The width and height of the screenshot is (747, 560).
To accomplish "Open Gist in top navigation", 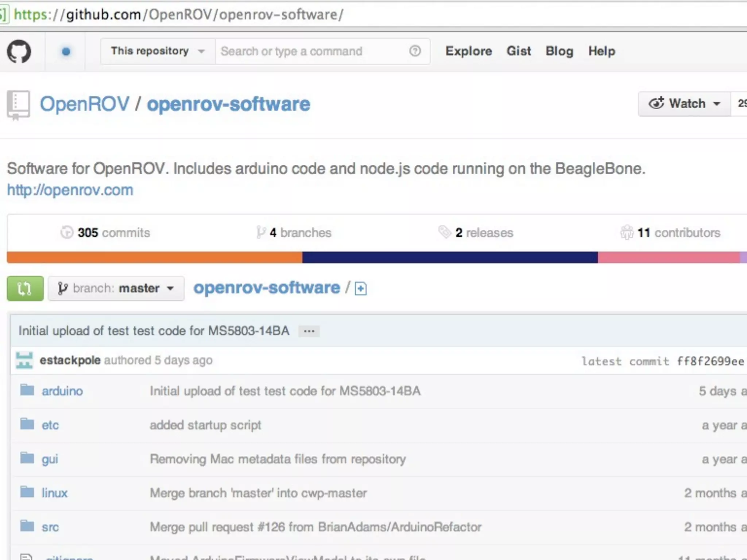I will point(519,51).
